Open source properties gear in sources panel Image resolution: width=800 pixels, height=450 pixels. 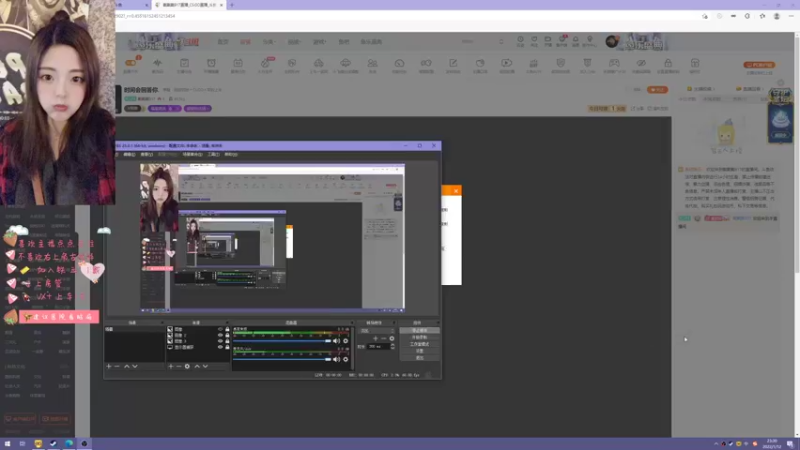[187, 366]
